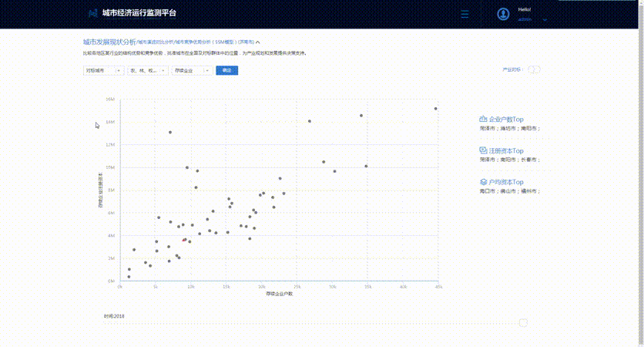Click the 户均资本Top icon
Image resolution: width=644 pixels, height=347 pixels.
483,182
